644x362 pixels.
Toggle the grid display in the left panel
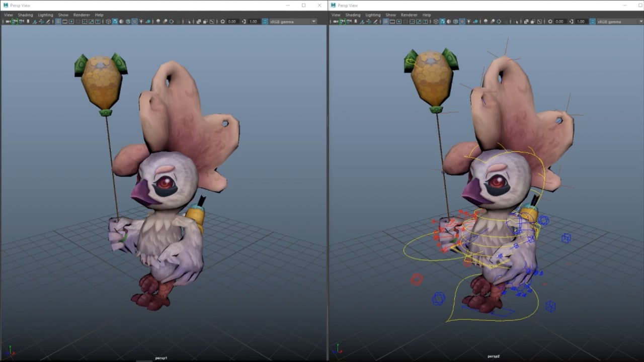58,22
